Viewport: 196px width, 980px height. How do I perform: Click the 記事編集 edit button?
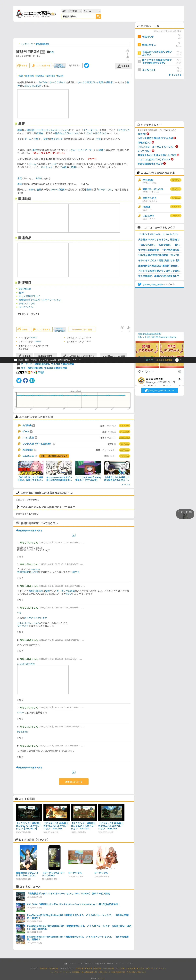(123, 66)
